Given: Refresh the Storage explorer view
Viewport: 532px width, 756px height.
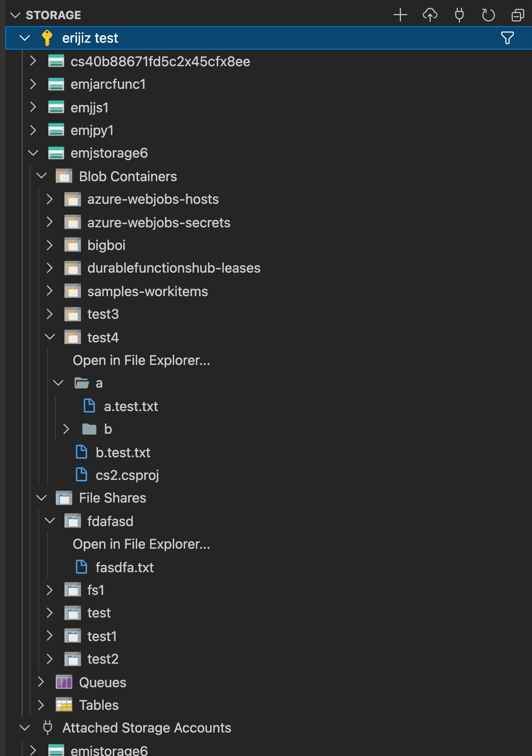Looking at the screenshot, I should point(488,14).
